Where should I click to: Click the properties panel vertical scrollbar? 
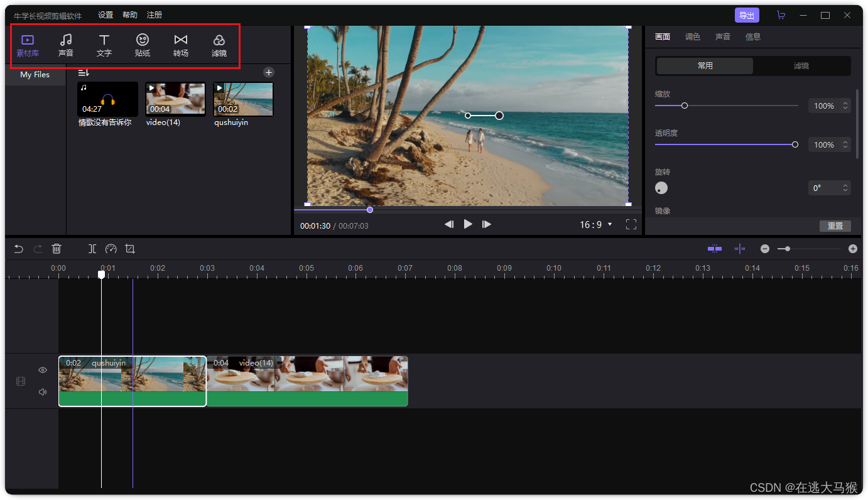tap(858, 124)
